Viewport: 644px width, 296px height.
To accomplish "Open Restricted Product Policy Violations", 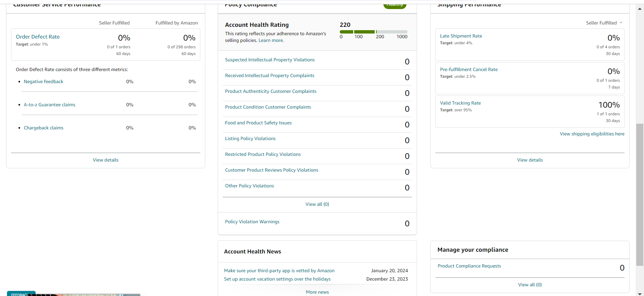I will coord(263,154).
